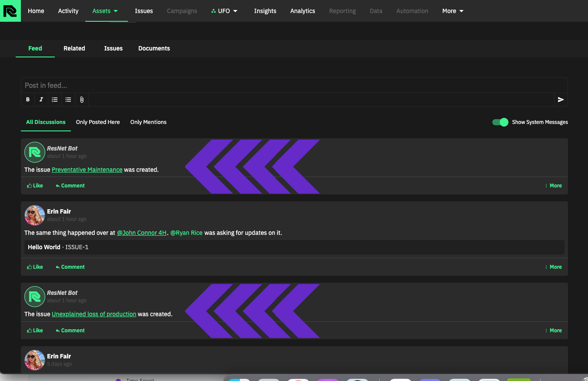Click the ResNet logo in the top bar
Image resolution: width=588 pixels, height=381 pixels.
coord(10,11)
